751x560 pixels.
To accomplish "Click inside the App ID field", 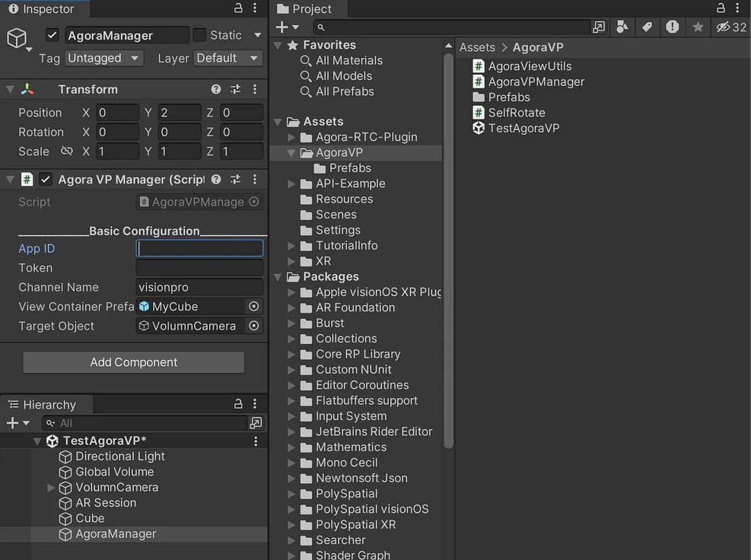I will tap(199, 248).
